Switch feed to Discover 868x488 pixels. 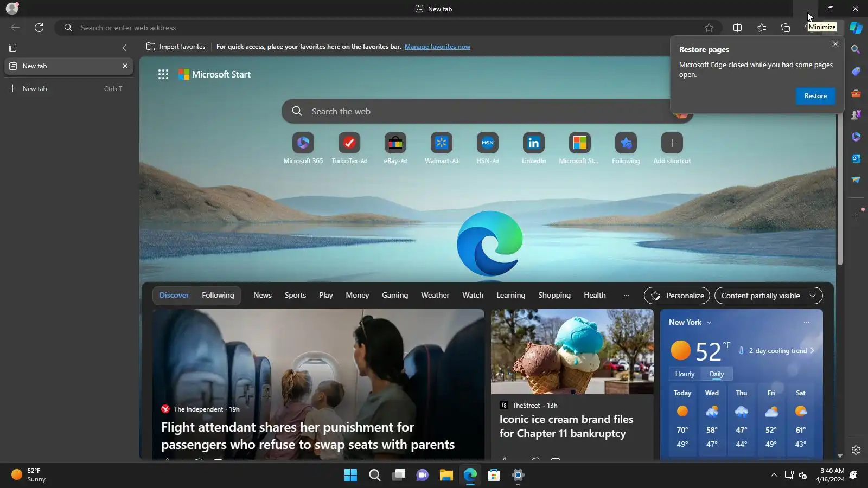pos(174,296)
